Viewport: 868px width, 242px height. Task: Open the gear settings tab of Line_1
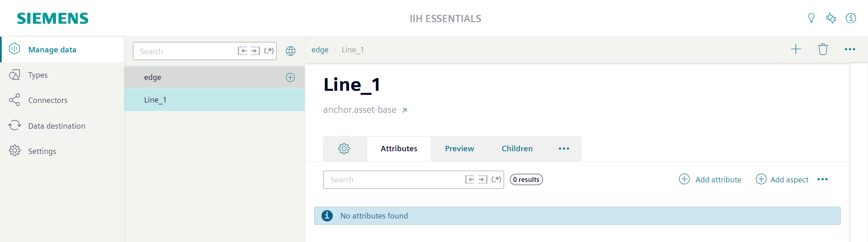pyautogui.click(x=344, y=149)
